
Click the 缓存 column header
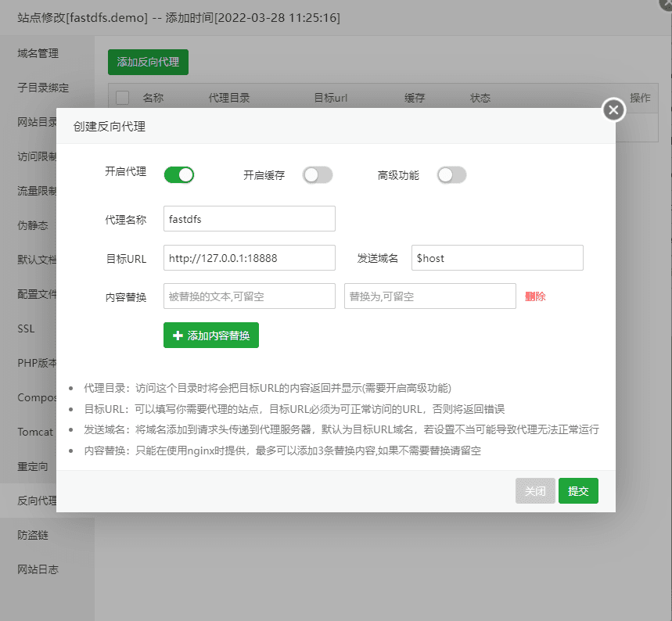point(415,98)
